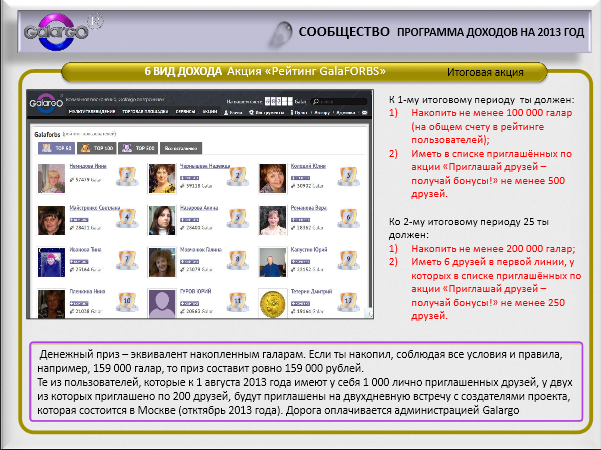The height and width of the screenshot is (450, 601).
Task: Open the rank 3 user's profile photo
Action: pos(273,178)
